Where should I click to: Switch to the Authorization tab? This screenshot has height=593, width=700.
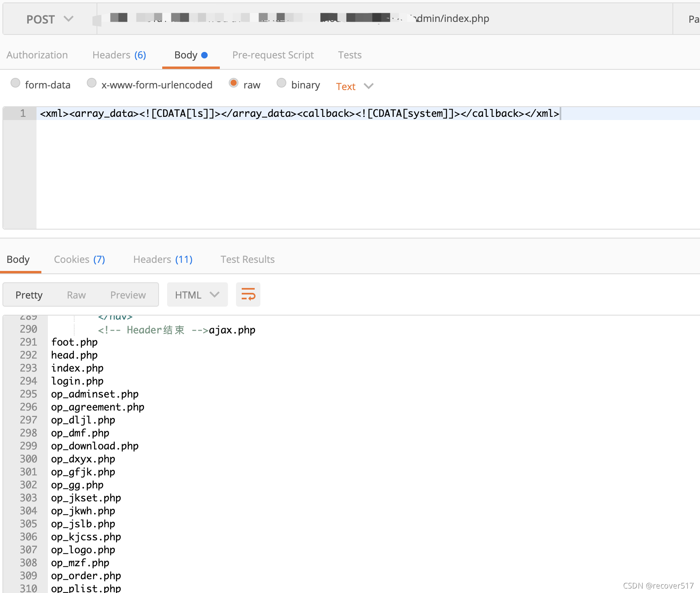click(x=37, y=55)
